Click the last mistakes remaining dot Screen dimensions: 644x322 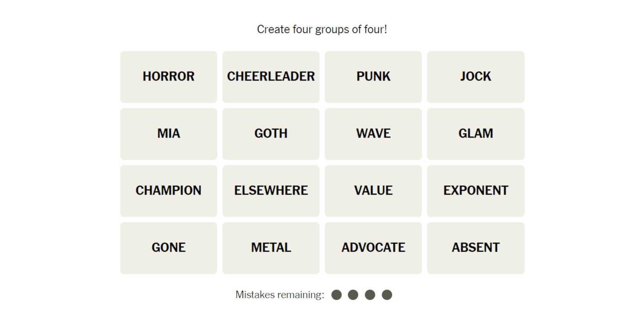(x=387, y=295)
